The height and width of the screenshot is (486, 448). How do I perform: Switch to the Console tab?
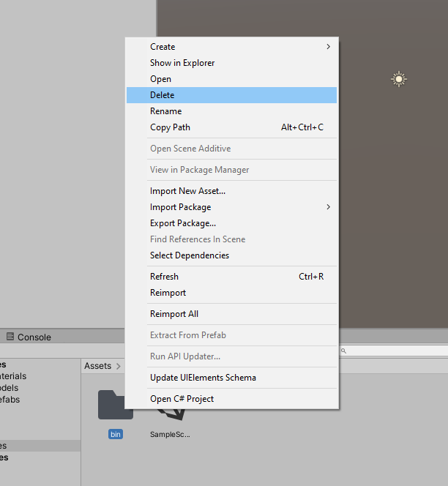(29, 337)
